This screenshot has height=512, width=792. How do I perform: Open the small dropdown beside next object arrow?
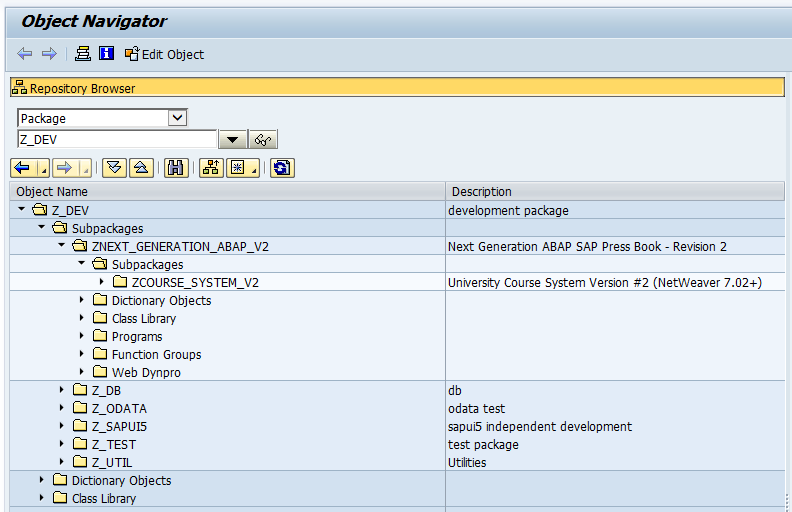tap(86, 168)
